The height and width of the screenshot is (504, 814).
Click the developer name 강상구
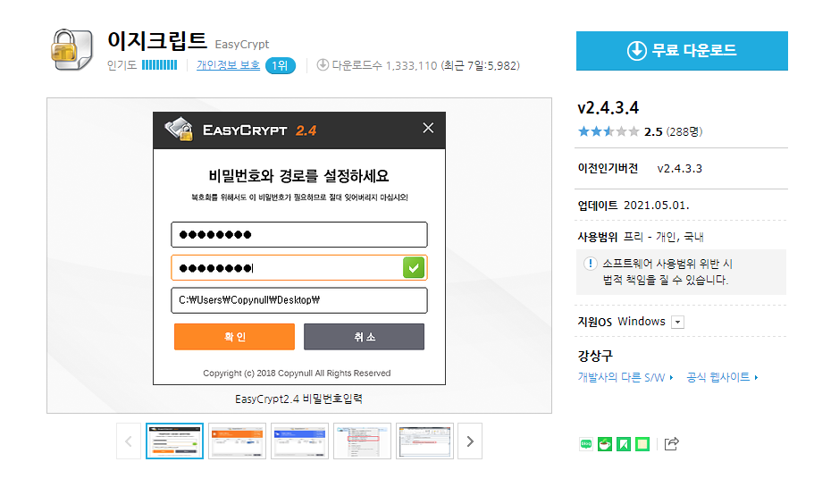point(595,356)
